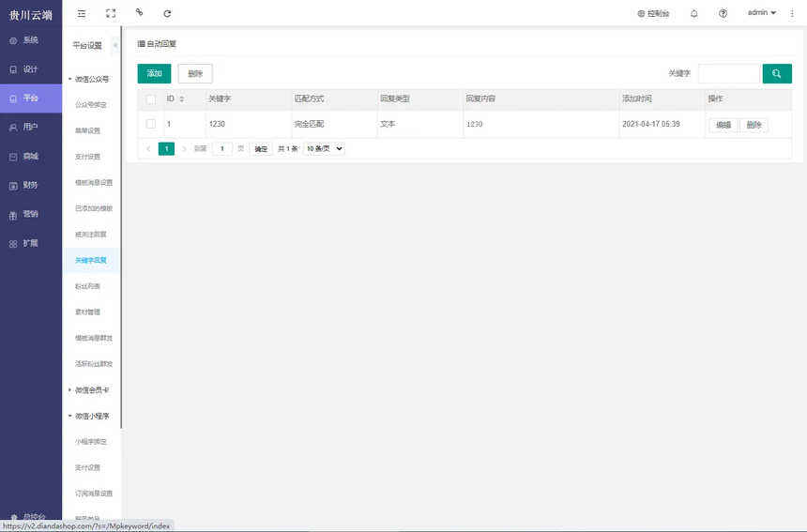Open 财务 in the main navigation
The width and height of the screenshot is (807, 532).
(31, 185)
